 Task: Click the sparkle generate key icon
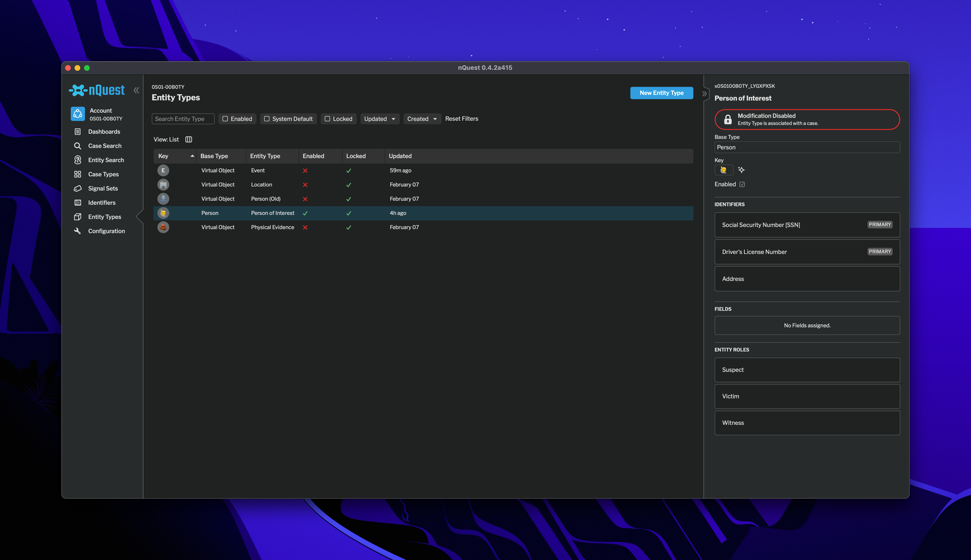tap(742, 170)
